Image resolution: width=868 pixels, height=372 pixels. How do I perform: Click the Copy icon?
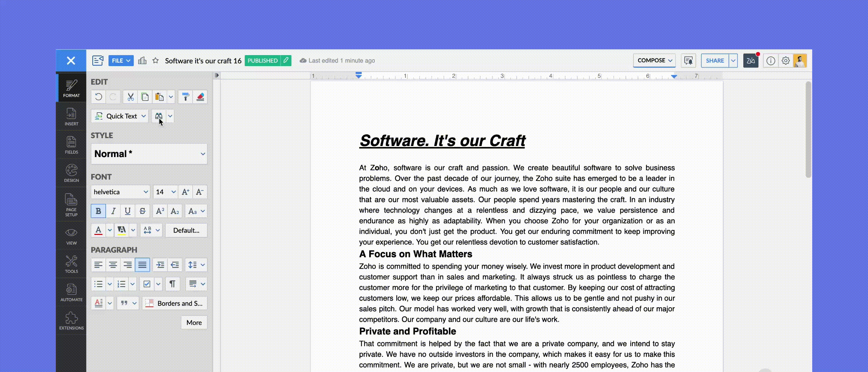(145, 97)
